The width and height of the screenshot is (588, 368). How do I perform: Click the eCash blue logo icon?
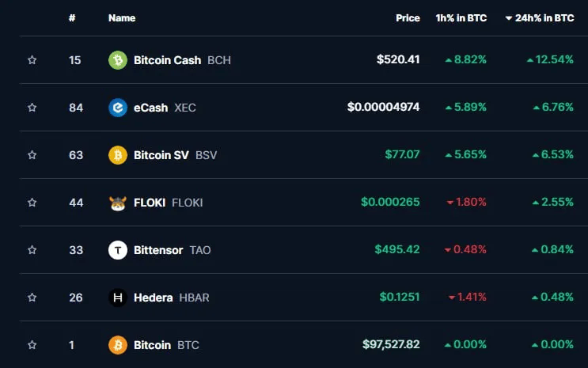pos(118,108)
